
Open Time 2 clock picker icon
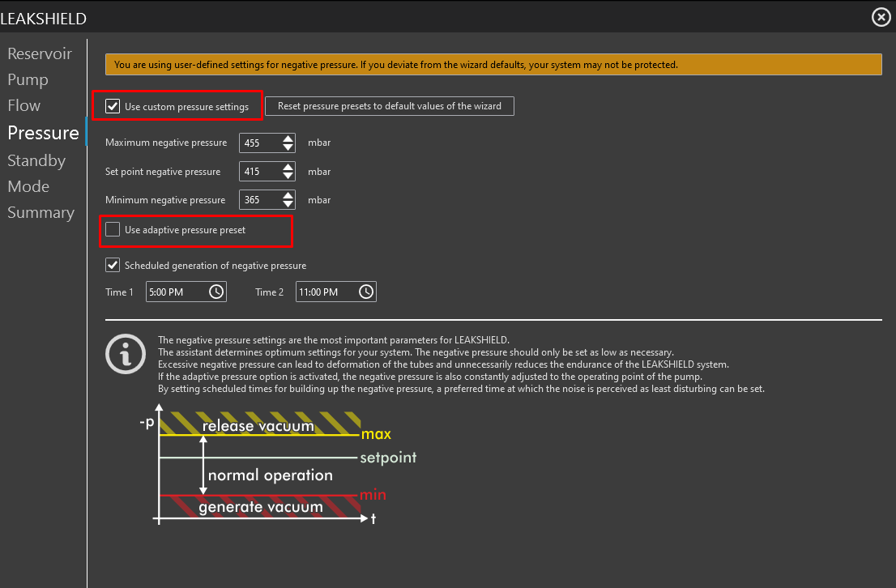coord(366,292)
